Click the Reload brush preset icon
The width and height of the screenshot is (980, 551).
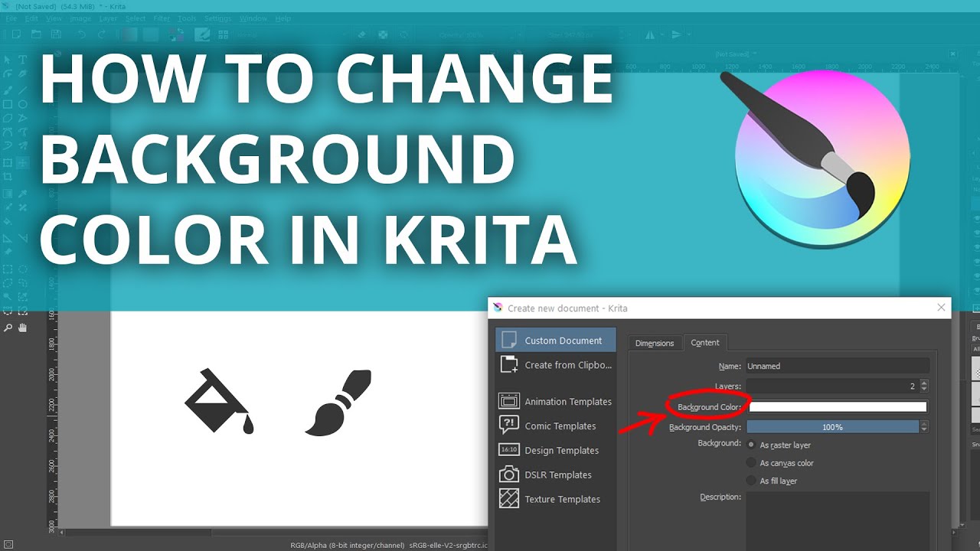pos(404,34)
